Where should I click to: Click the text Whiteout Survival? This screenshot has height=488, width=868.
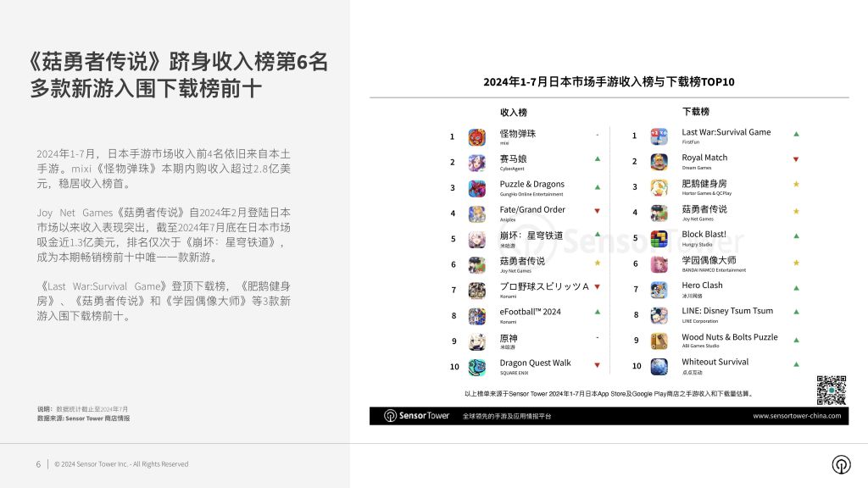tap(715, 362)
